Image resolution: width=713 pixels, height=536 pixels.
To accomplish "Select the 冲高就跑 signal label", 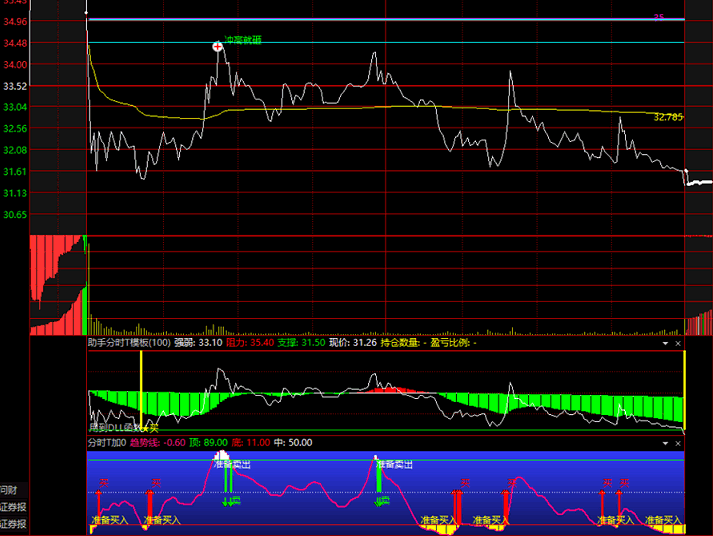I will (x=243, y=40).
